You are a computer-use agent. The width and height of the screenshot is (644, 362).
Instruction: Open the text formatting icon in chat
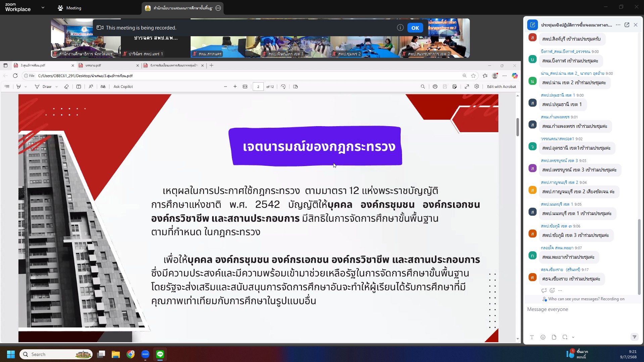tap(532, 337)
